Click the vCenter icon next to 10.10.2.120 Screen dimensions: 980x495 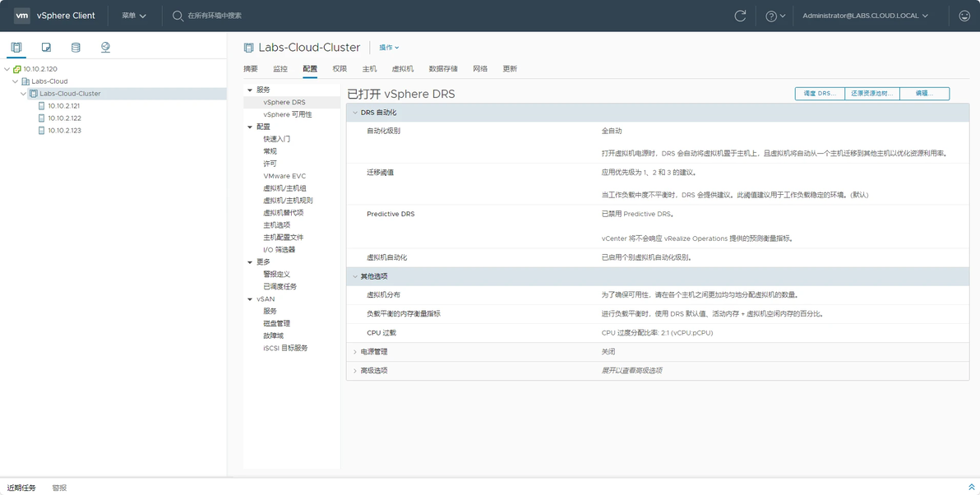(x=17, y=69)
